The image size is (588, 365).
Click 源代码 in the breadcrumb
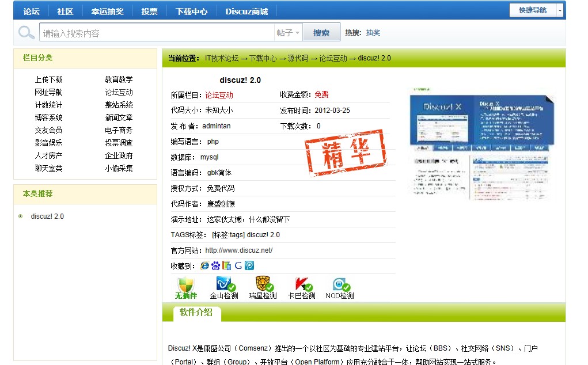click(298, 58)
